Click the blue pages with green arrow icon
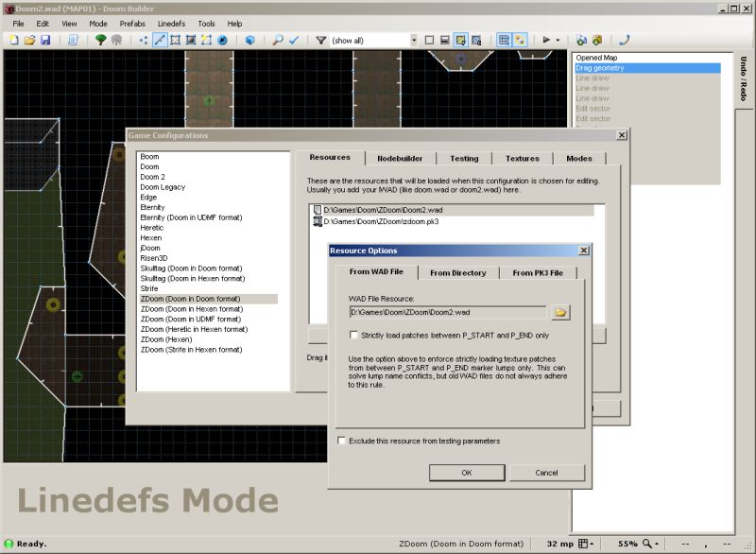 click(x=581, y=41)
